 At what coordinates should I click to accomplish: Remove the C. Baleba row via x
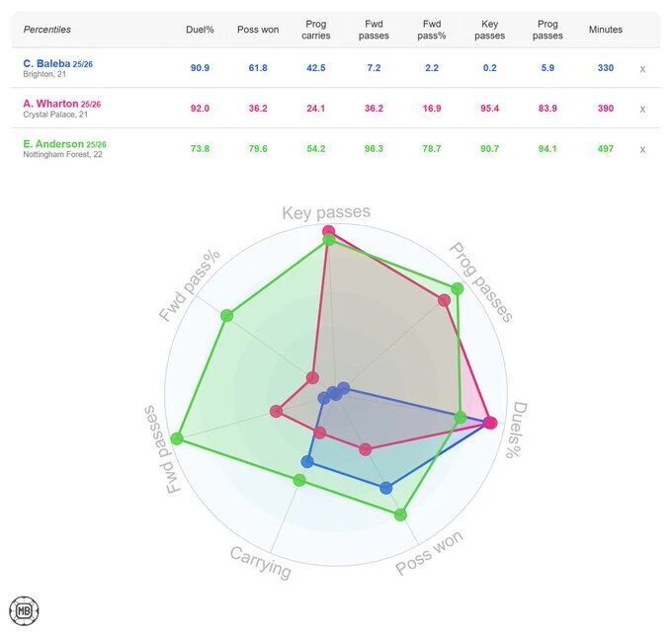642,69
